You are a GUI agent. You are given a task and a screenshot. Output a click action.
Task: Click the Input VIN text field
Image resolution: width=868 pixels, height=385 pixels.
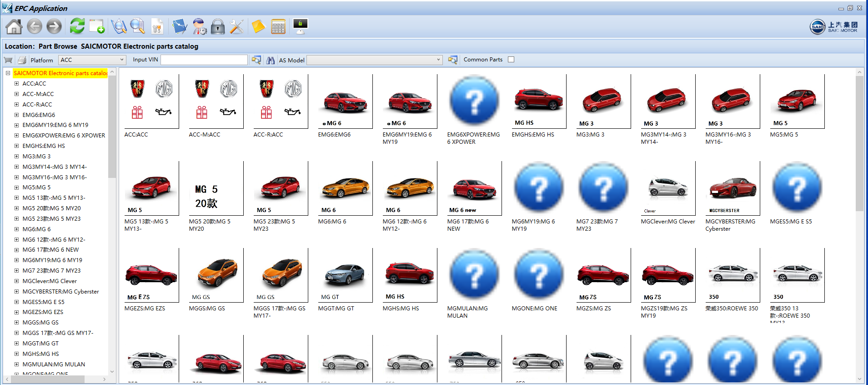pyautogui.click(x=204, y=60)
